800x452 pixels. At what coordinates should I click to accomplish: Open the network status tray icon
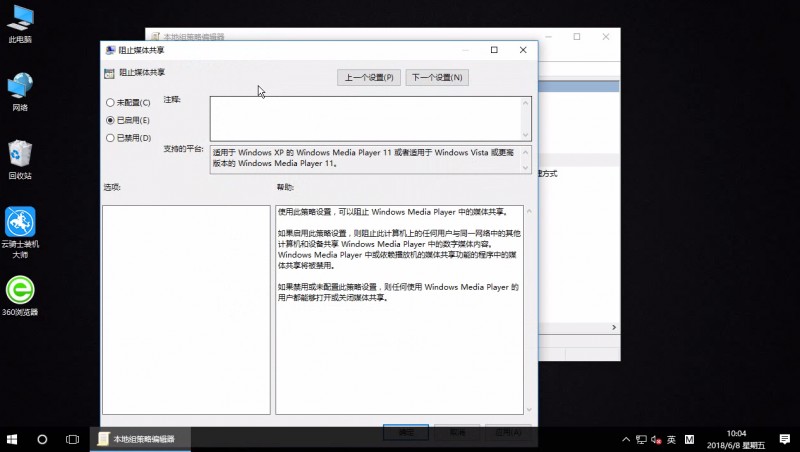pos(641,439)
